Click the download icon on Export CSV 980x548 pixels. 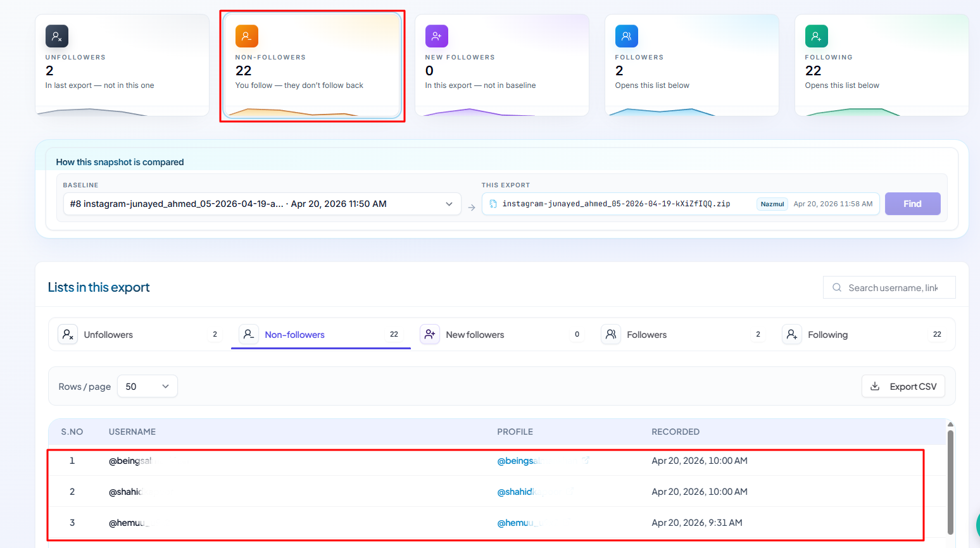tap(875, 386)
